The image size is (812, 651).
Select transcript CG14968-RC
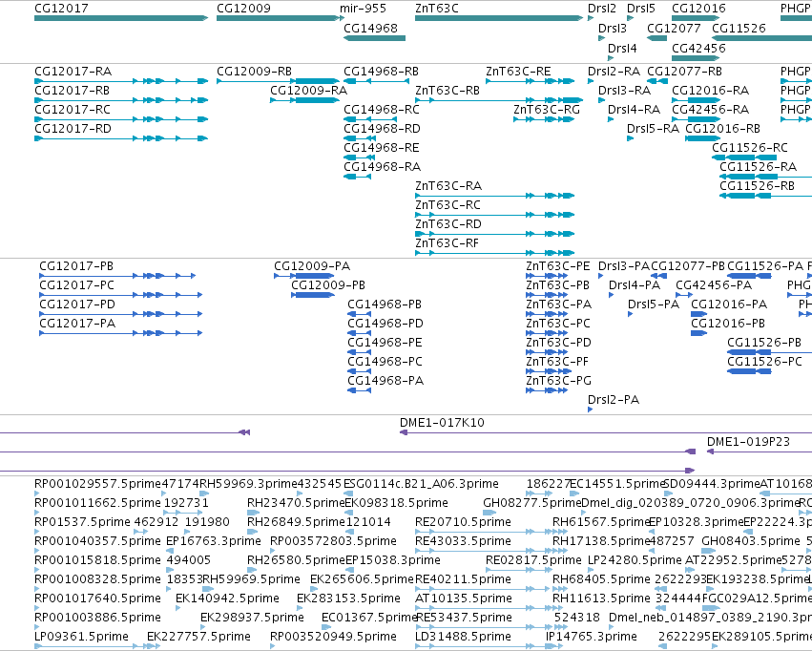tap(382, 109)
